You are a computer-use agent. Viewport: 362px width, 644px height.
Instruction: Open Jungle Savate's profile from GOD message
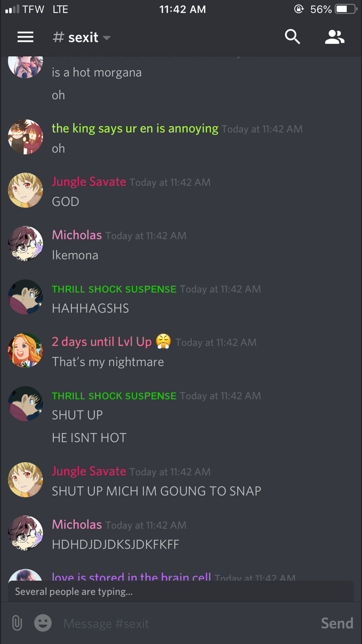click(26, 190)
